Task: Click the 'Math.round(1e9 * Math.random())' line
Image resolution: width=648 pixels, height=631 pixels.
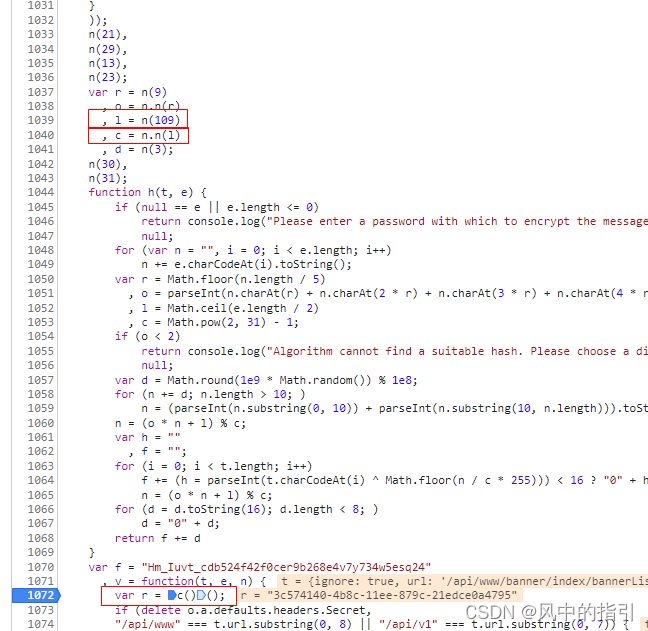Action: pyautogui.click(x=267, y=380)
